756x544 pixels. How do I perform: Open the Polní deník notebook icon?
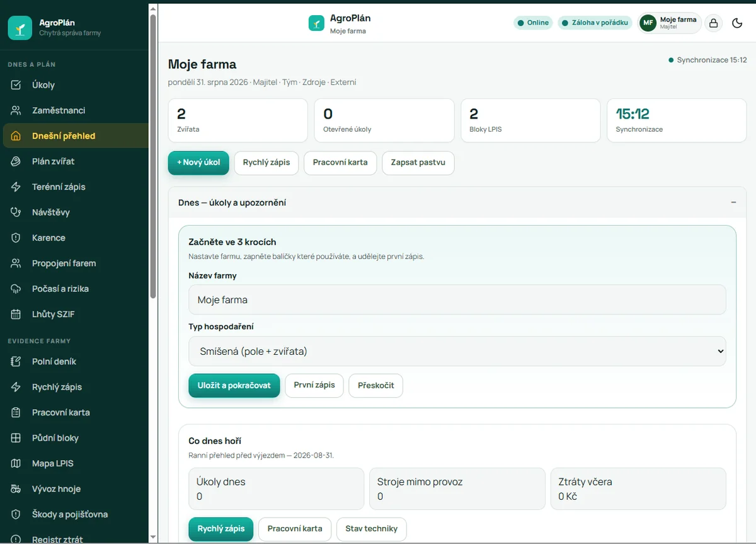[x=16, y=361]
